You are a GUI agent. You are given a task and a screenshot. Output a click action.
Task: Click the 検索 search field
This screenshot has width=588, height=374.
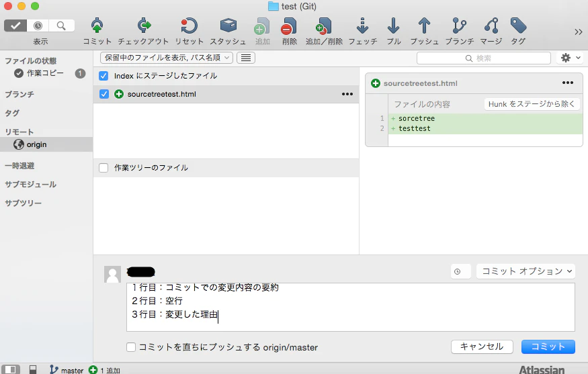[483, 58]
